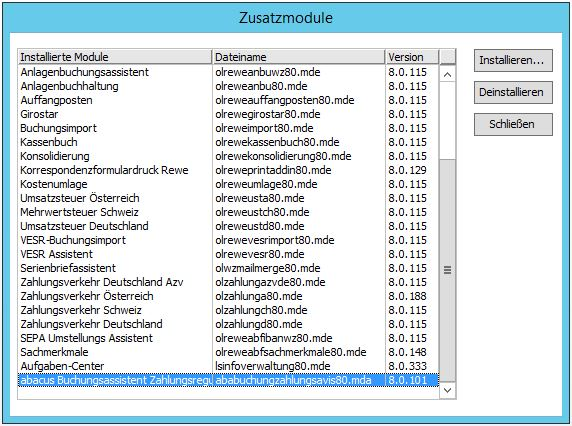Select the VESR Assistent row
Image resolution: width=572 pixels, height=426 pixels.
point(228,254)
